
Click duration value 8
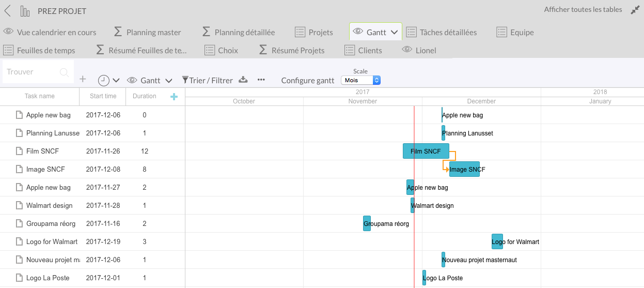click(x=145, y=169)
